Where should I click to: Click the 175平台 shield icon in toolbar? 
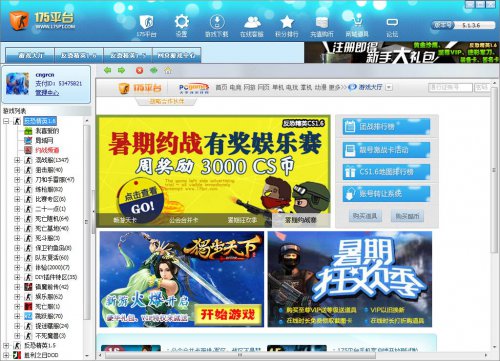point(146,22)
